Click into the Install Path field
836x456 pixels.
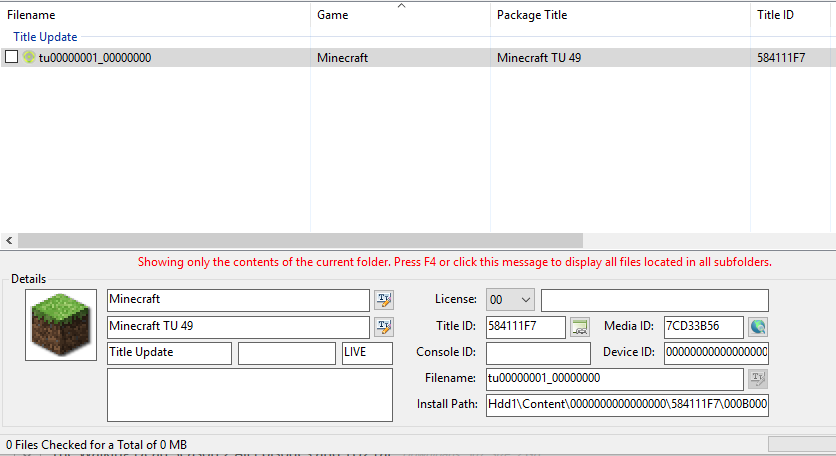(626, 405)
